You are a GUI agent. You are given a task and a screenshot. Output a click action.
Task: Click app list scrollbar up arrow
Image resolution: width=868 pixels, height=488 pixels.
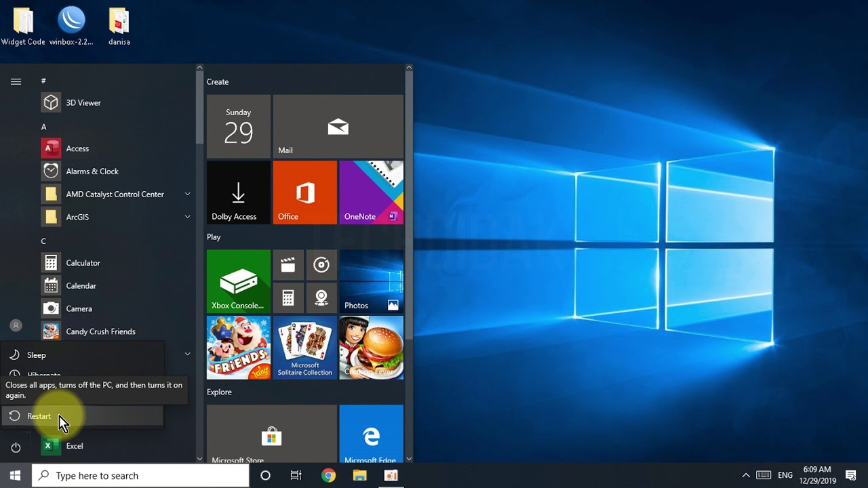tap(199, 67)
